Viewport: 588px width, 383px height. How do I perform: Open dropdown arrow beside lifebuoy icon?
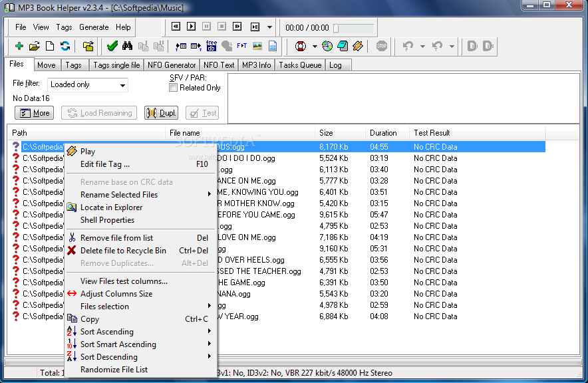(x=314, y=47)
